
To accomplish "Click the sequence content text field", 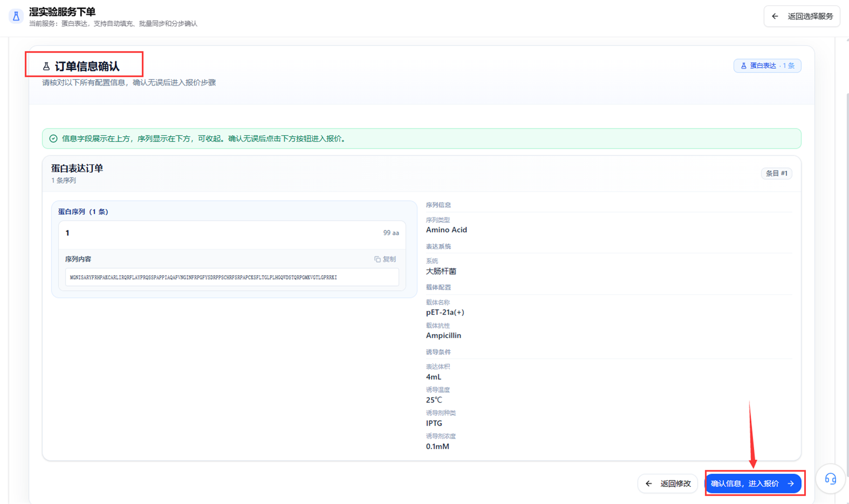I will tap(232, 277).
